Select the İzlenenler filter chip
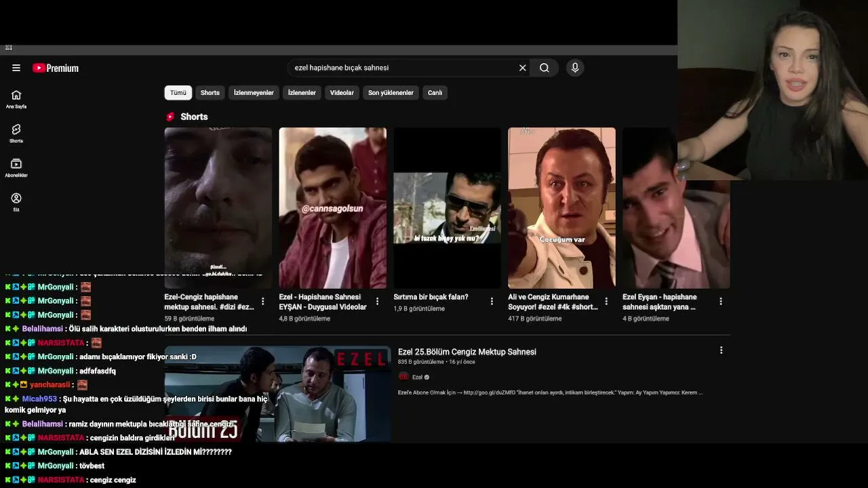 (302, 93)
